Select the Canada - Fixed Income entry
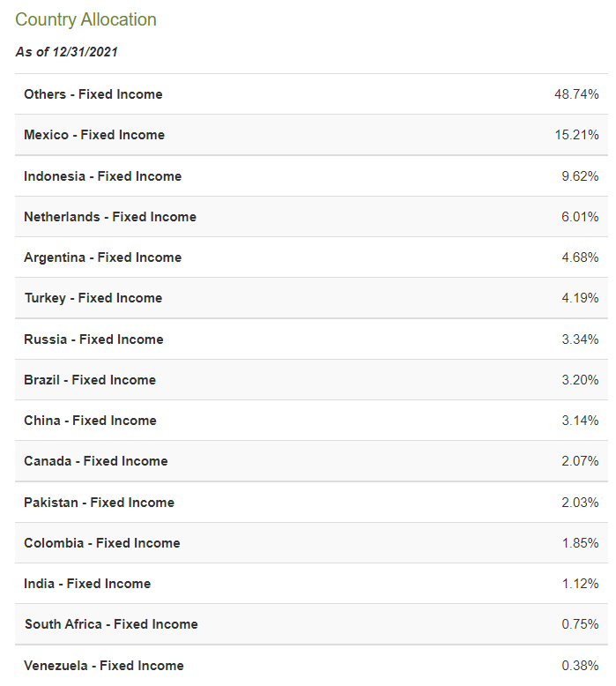The image size is (616, 686). tap(95, 461)
